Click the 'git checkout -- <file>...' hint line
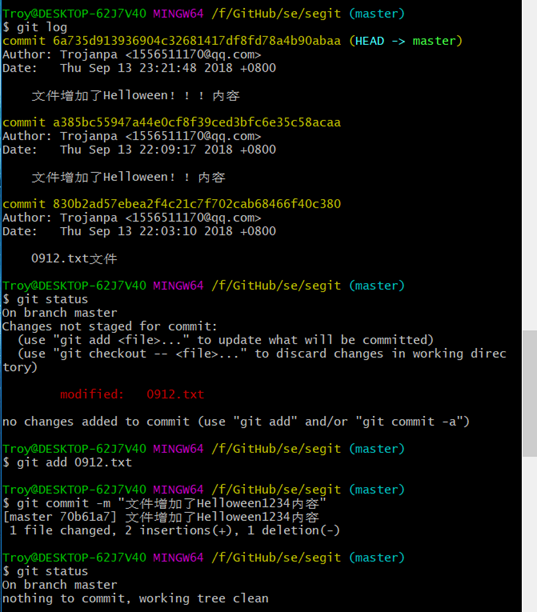The height and width of the screenshot is (612, 537). pyautogui.click(x=254, y=360)
